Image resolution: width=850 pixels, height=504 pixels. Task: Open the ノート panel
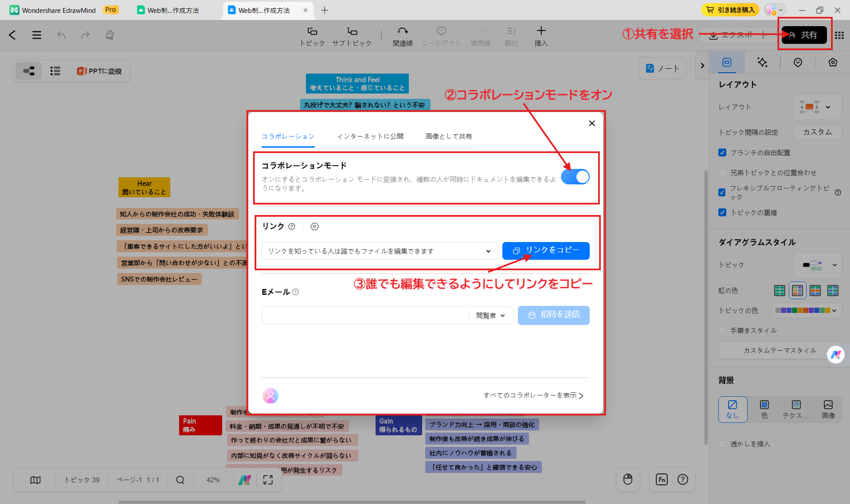coord(662,68)
